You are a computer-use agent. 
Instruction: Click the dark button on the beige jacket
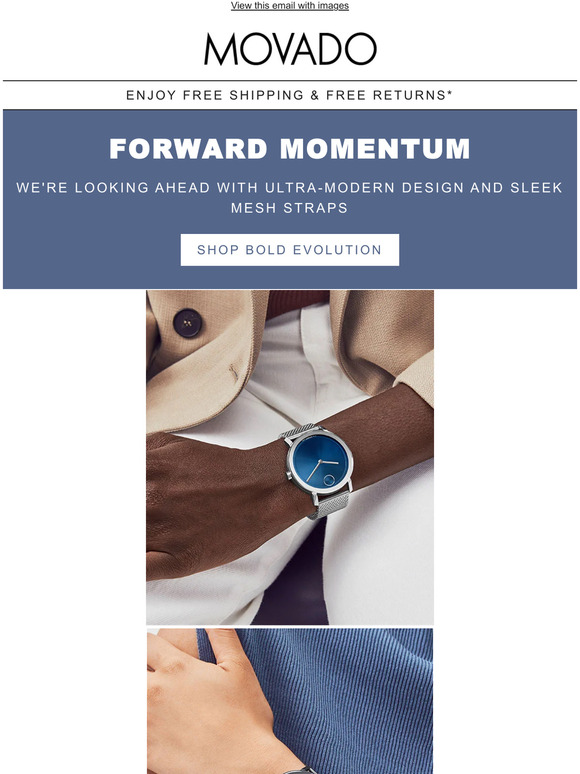tap(187, 323)
